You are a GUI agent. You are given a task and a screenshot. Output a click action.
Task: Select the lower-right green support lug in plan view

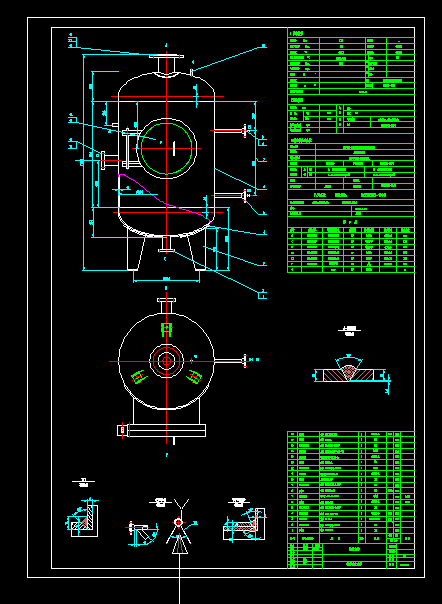coord(194,377)
